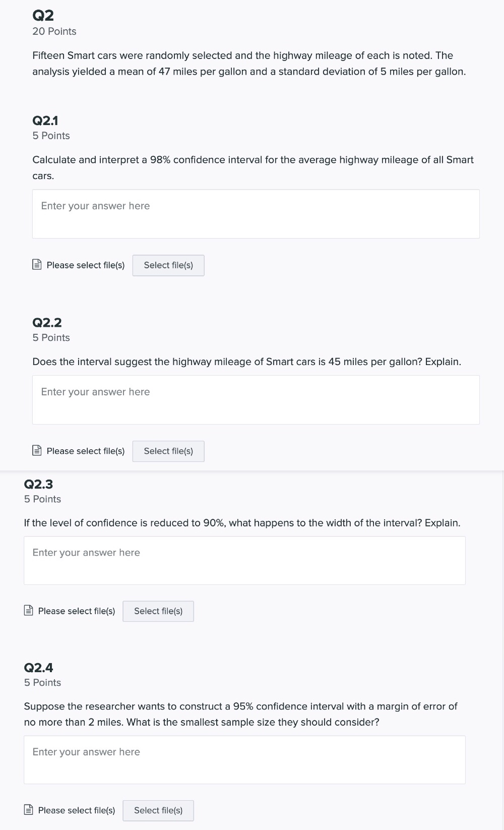Viewport: 504px width, 830px height.
Task: Click 'Please select file(s)' label under Q2.1
Action: coord(85,265)
